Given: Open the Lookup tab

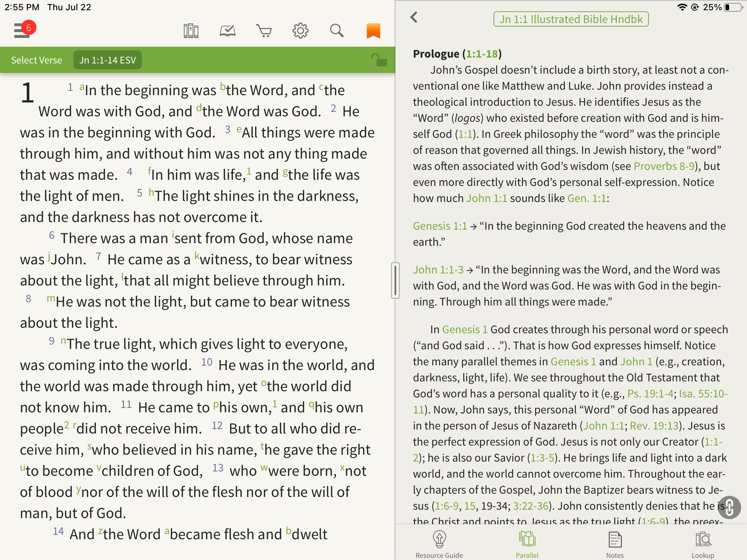Looking at the screenshot, I should [703, 545].
